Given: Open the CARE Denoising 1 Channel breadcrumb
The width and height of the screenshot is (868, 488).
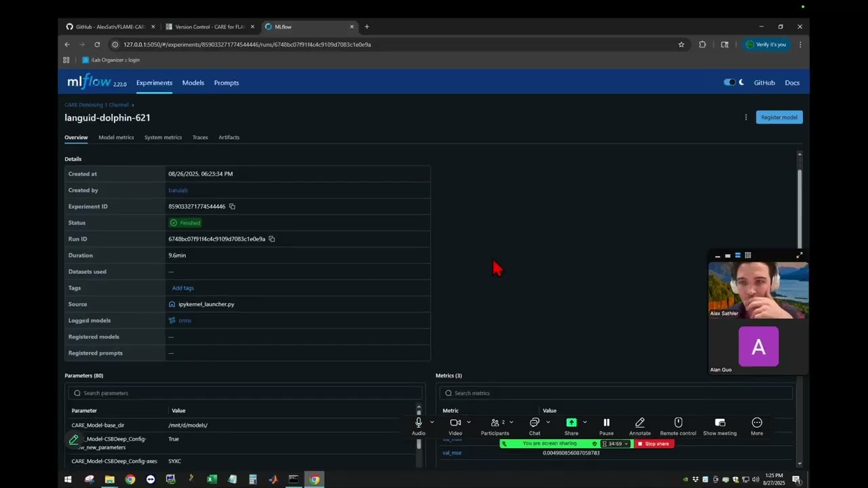Looking at the screenshot, I should (96, 105).
